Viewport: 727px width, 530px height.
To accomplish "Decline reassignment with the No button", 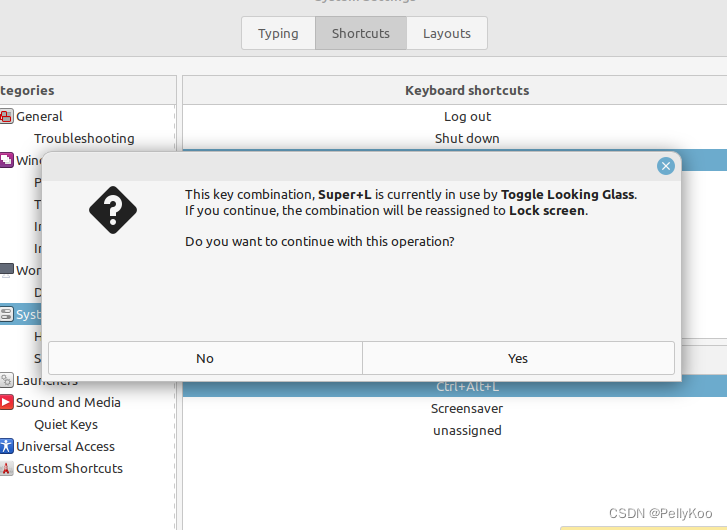I will (x=205, y=358).
